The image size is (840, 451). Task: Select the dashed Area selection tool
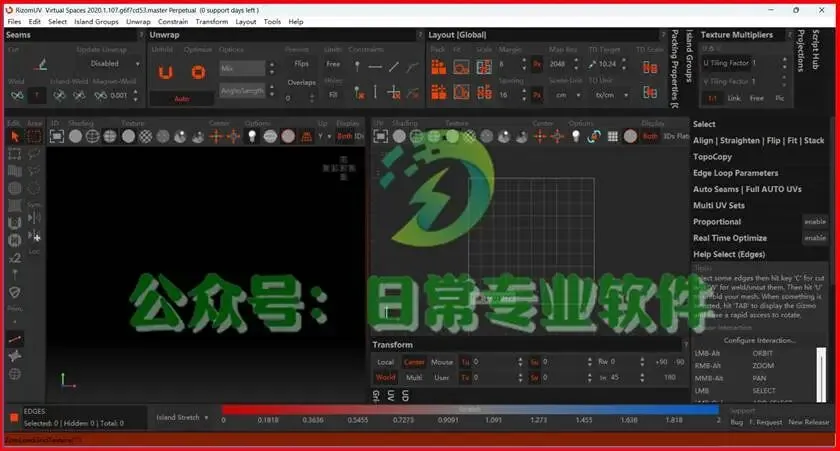34,137
